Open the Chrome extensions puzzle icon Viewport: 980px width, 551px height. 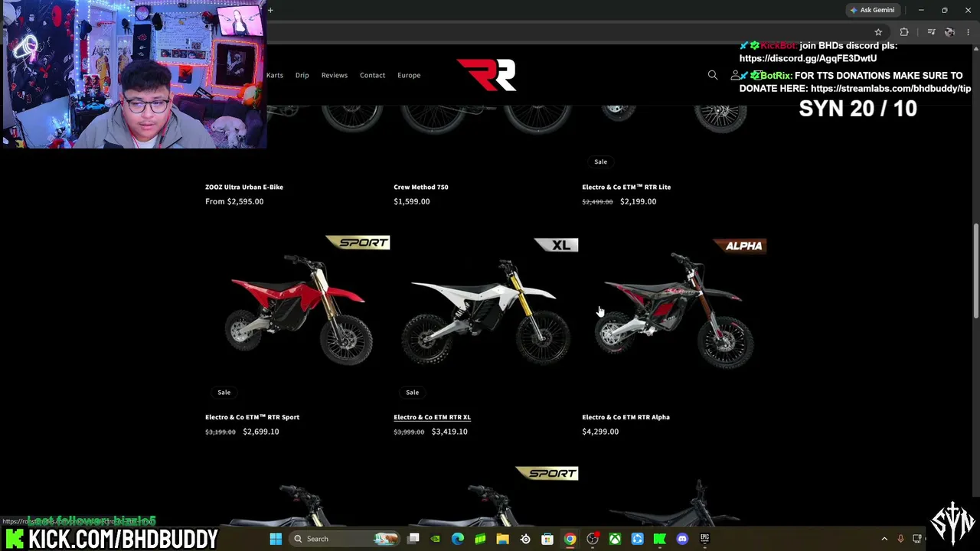point(904,32)
